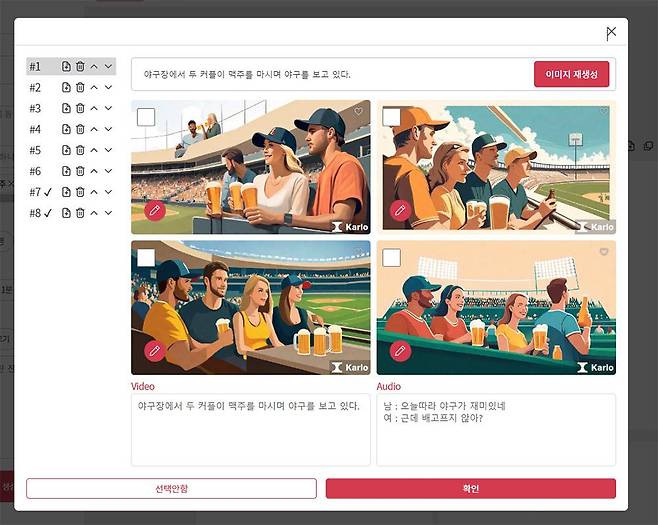
Task: Select scene #3 in the scene list
Action: tap(35, 108)
